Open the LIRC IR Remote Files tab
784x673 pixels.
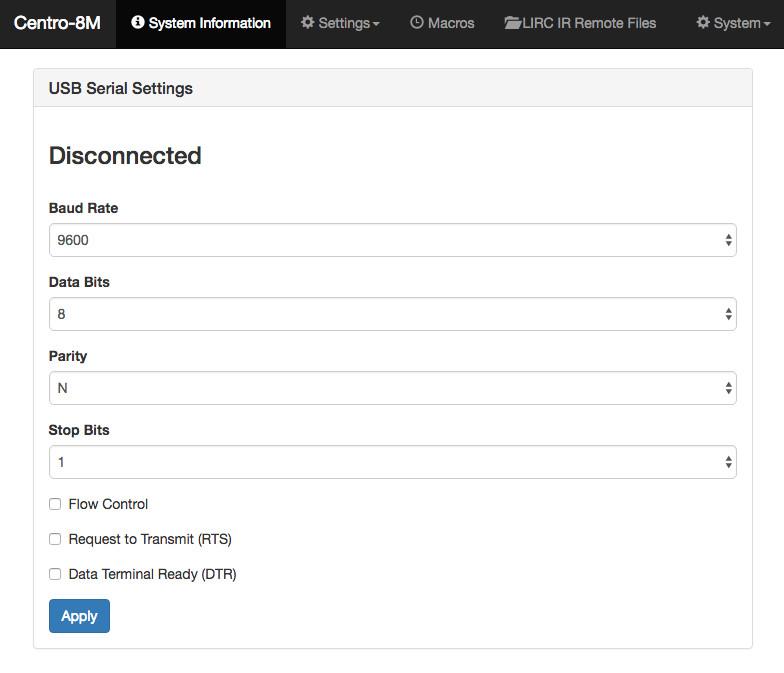click(x=580, y=24)
